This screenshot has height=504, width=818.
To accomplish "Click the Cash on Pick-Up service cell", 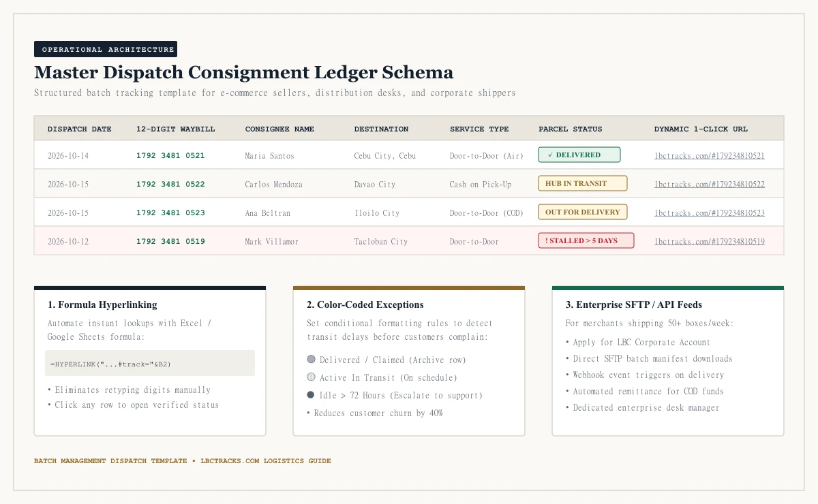I will pos(481,185).
